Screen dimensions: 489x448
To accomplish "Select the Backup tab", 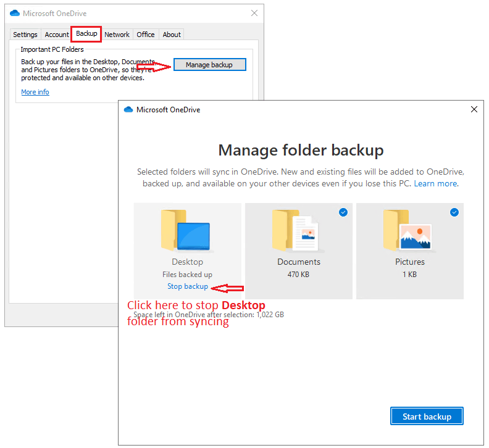I will coord(86,34).
